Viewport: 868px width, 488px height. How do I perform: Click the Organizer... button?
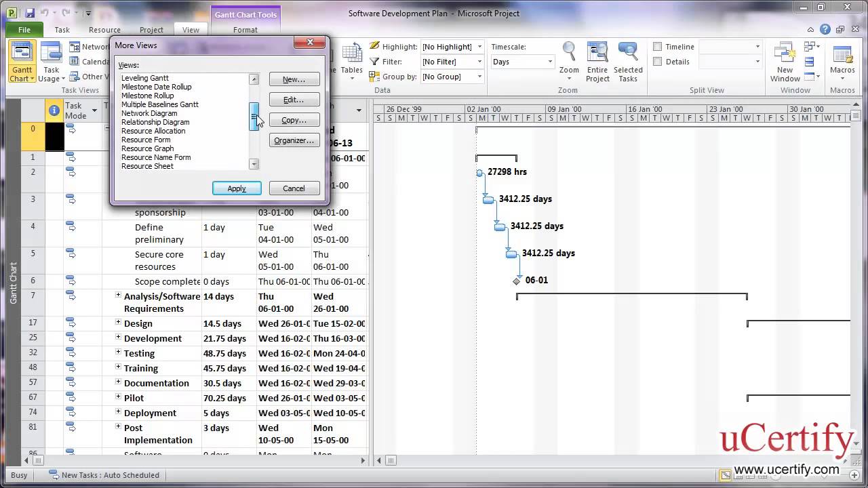coord(294,140)
